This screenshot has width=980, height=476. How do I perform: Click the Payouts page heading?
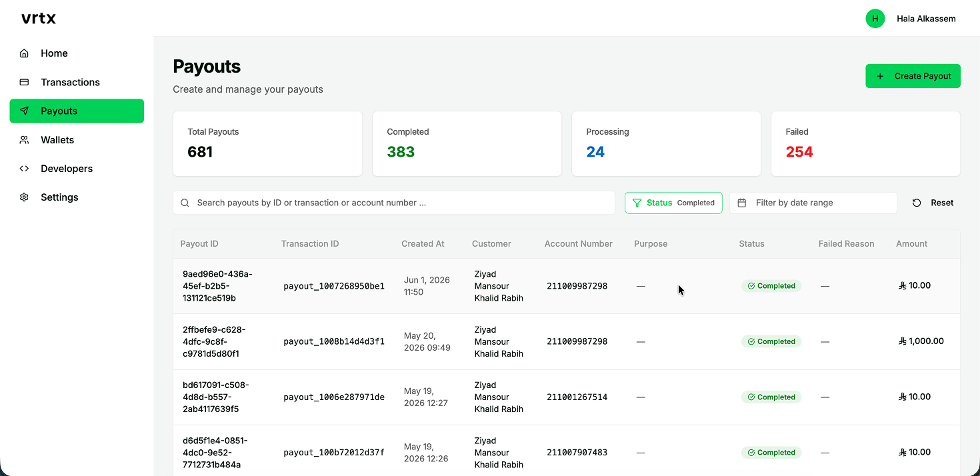(207, 67)
